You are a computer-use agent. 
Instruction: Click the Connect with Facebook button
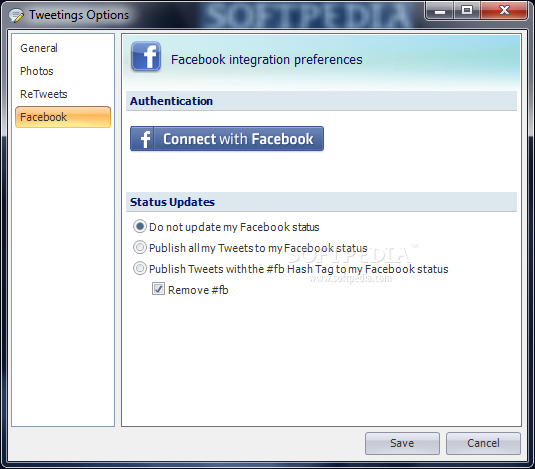pyautogui.click(x=227, y=138)
